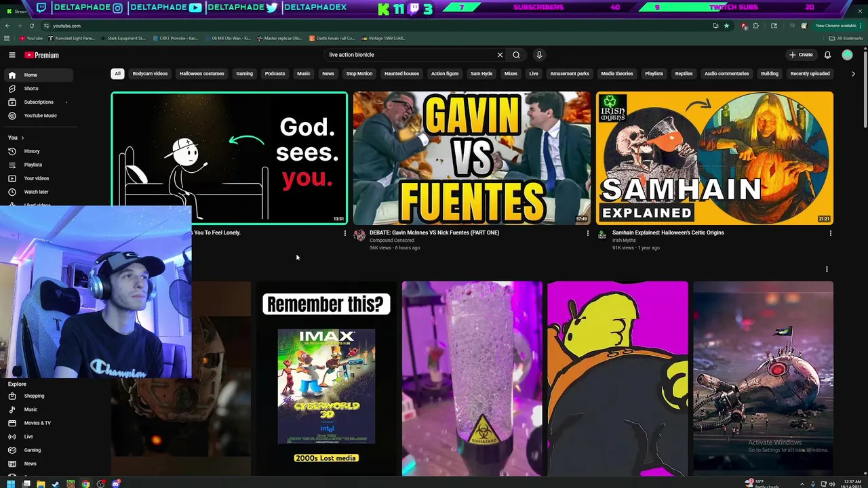
Task: Open the Irish Myths channel name
Action: tap(623, 240)
